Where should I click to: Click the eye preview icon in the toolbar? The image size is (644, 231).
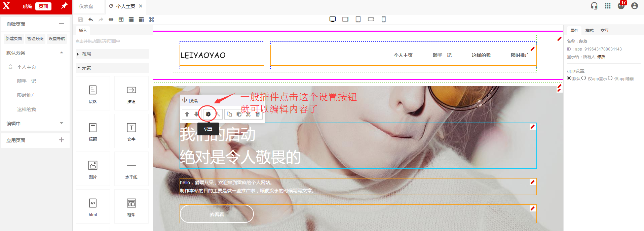click(111, 20)
